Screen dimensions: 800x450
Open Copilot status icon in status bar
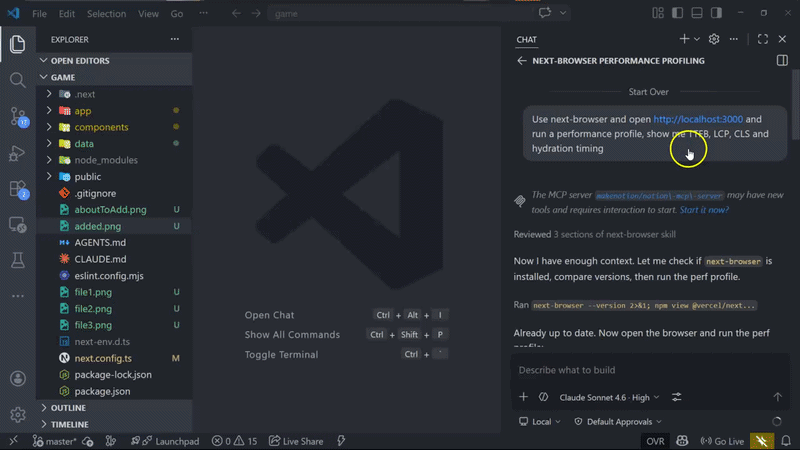682,441
